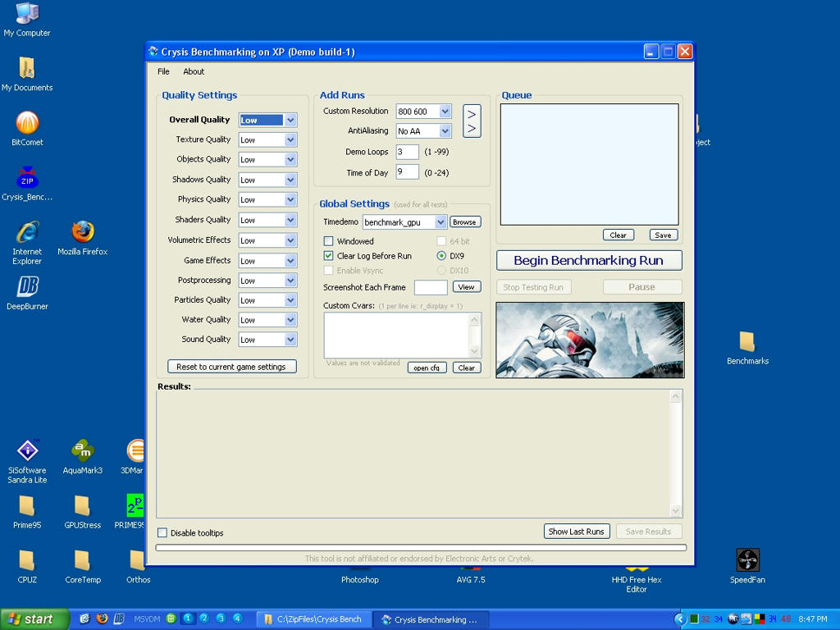
Task: Click the Results scrollbar down arrow
Action: tap(676, 511)
